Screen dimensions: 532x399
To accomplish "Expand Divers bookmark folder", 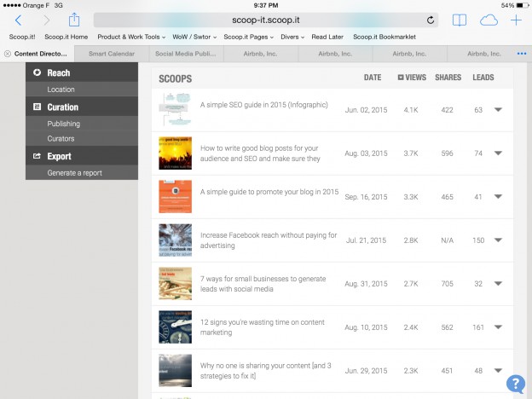I will point(292,37).
